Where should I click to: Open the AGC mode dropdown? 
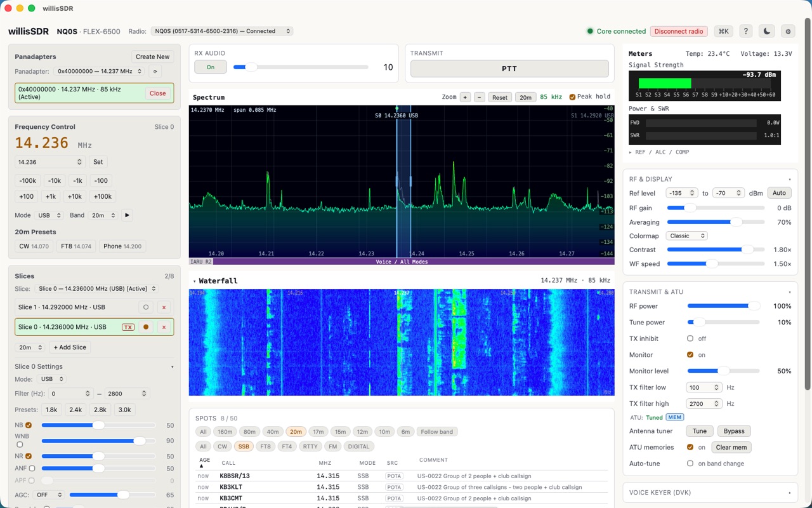[x=49, y=495]
